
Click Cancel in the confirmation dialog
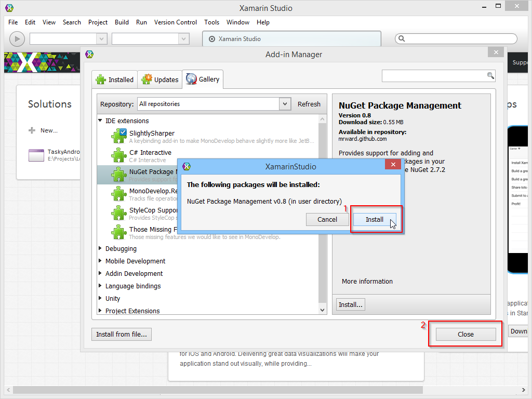327,220
